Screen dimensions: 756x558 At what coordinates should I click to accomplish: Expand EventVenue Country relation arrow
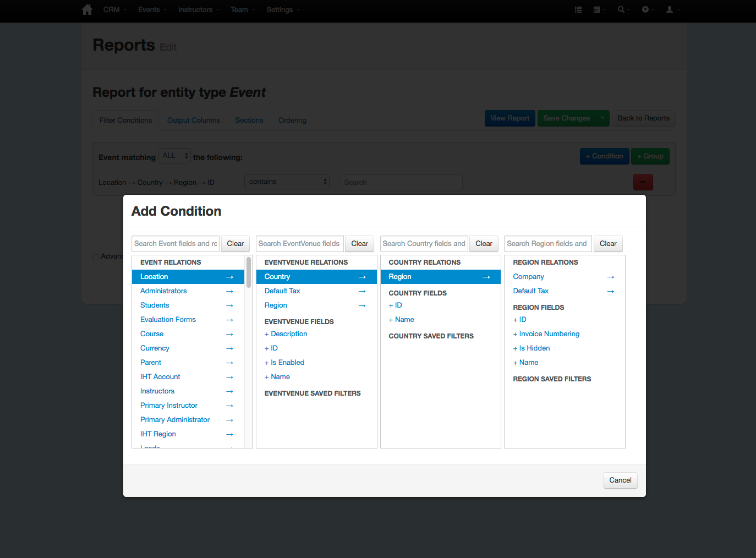coord(362,277)
